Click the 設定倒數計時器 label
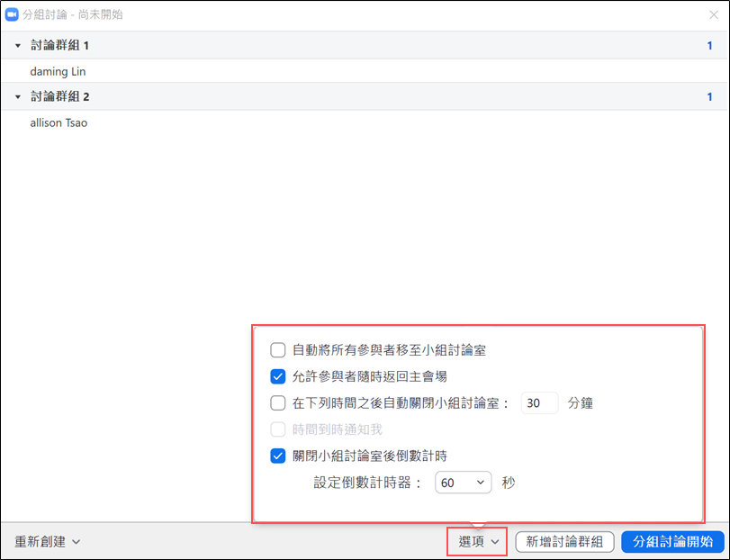 [367, 483]
